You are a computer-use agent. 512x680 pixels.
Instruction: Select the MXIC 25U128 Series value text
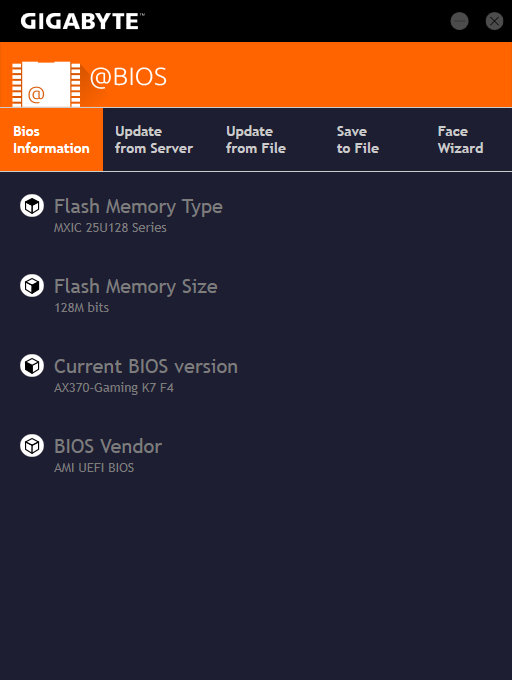point(110,228)
